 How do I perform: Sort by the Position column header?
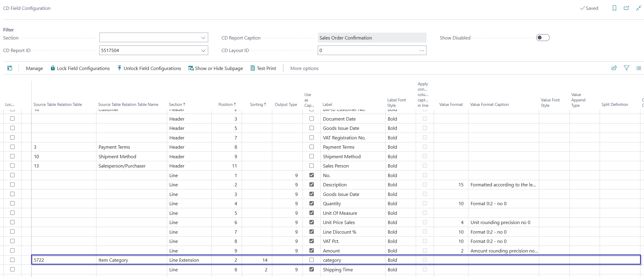(x=227, y=104)
